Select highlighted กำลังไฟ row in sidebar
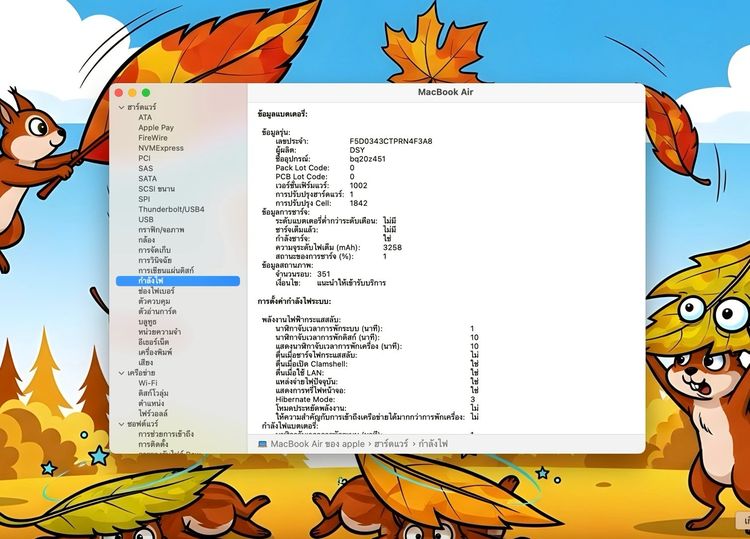Viewport: 750px width, 539px height. point(178,281)
